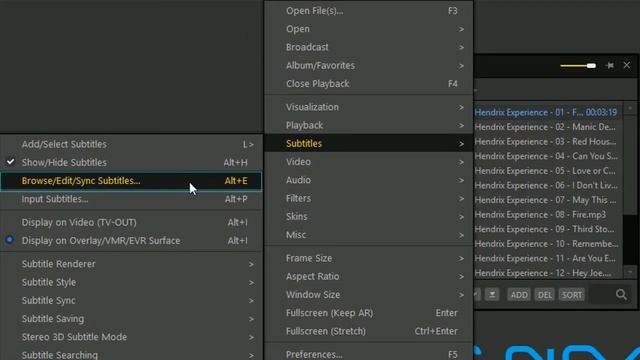The height and width of the screenshot is (360, 640).
Task: Toggle the Show/Hide Subtitles checkmark item
Action: pos(131,162)
